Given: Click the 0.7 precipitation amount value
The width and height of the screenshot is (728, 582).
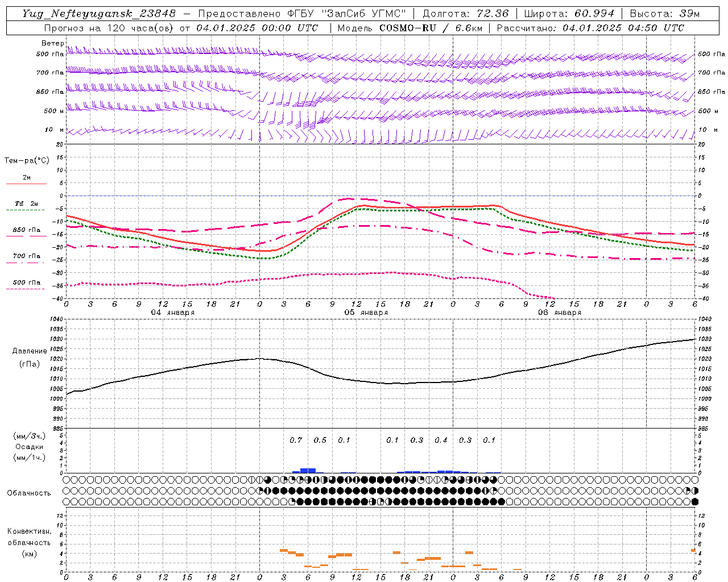Looking at the screenshot, I should pyautogui.click(x=296, y=440).
